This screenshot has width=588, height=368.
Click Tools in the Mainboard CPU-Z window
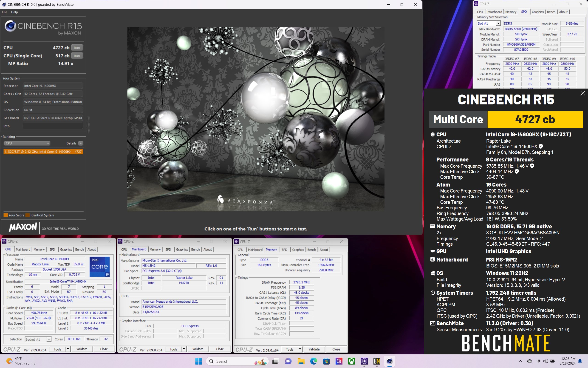coord(173,349)
